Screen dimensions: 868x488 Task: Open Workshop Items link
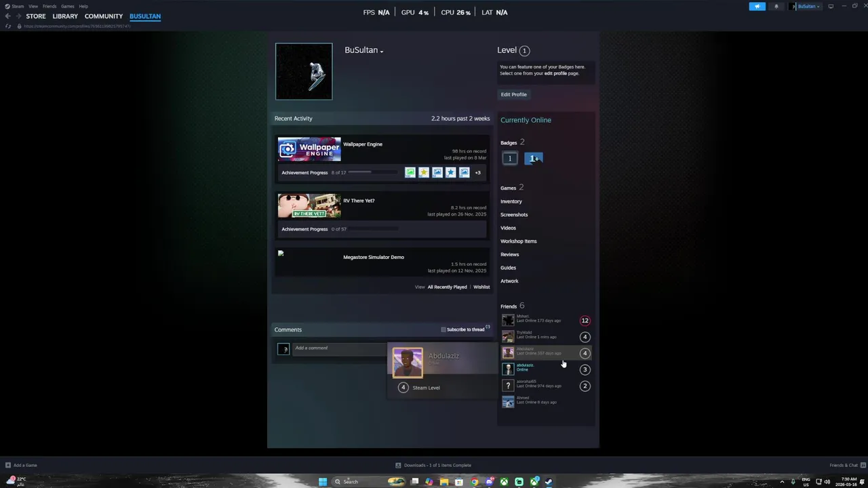pos(519,241)
